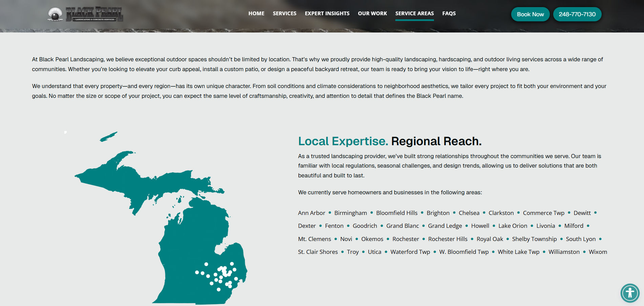Click Williamston in service areas

pos(564,252)
